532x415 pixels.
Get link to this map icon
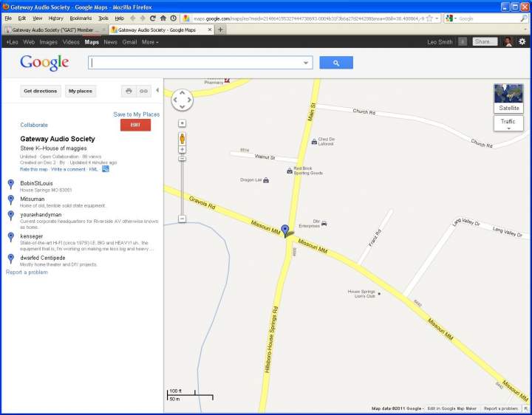pyautogui.click(x=143, y=91)
